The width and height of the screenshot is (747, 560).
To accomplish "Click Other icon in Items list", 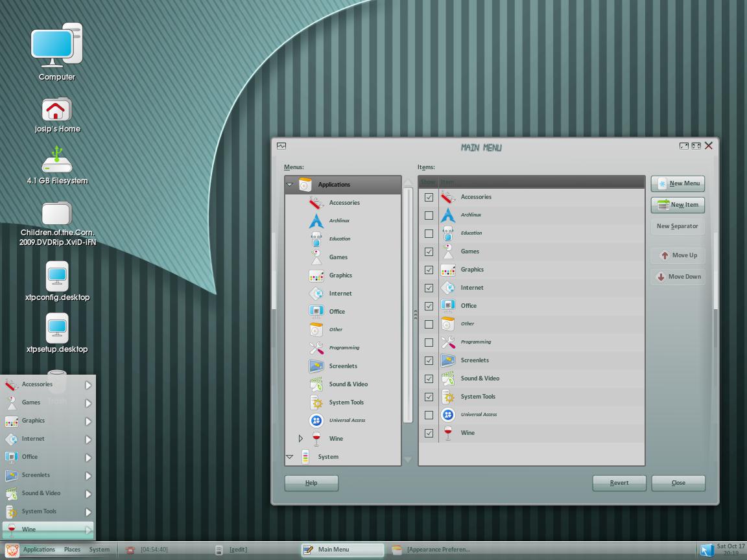I will [448, 324].
